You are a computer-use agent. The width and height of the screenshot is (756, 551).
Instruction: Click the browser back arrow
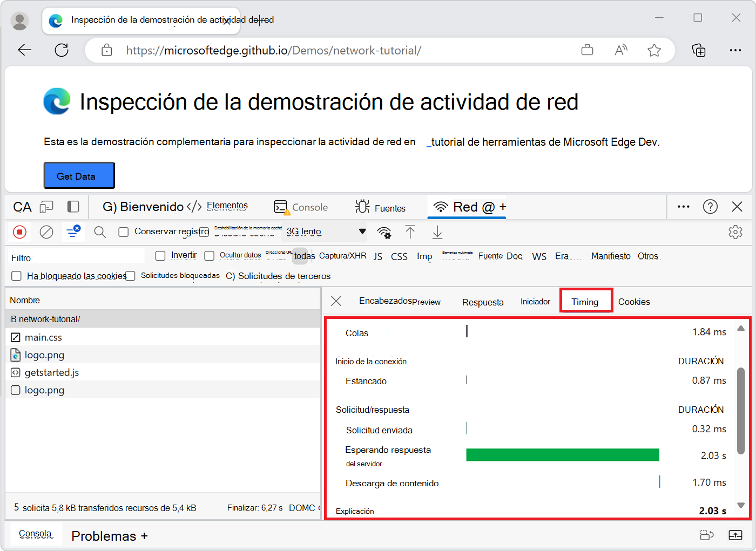(x=25, y=50)
